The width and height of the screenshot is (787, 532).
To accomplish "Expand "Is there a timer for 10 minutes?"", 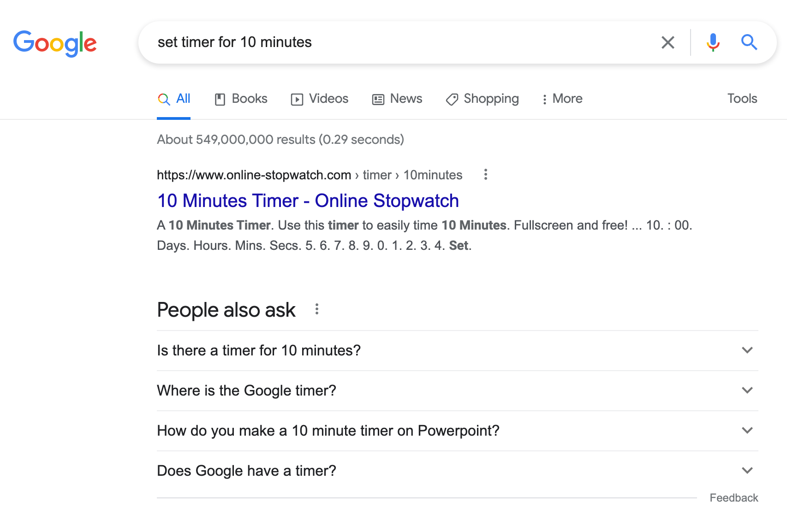I will tap(747, 350).
